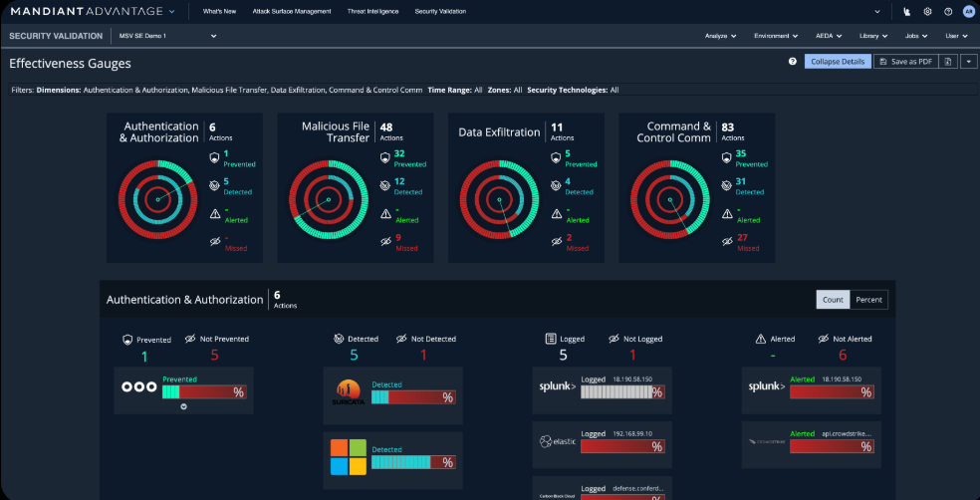Screen dimensions: 980x500
Task: Select the Malicious File Transfer gauge chart
Action: (329, 200)
